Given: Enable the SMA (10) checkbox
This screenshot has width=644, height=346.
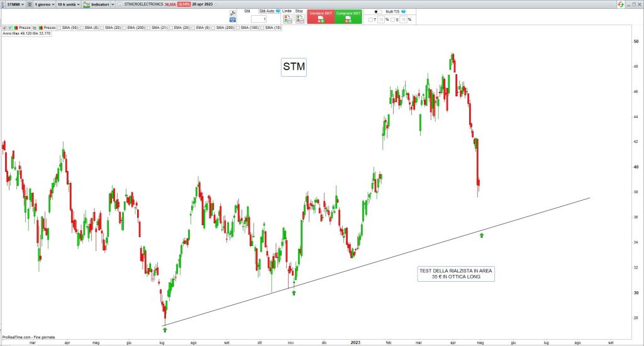Looking at the screenshot, I should pyautogui.click(x=262, y=28).
